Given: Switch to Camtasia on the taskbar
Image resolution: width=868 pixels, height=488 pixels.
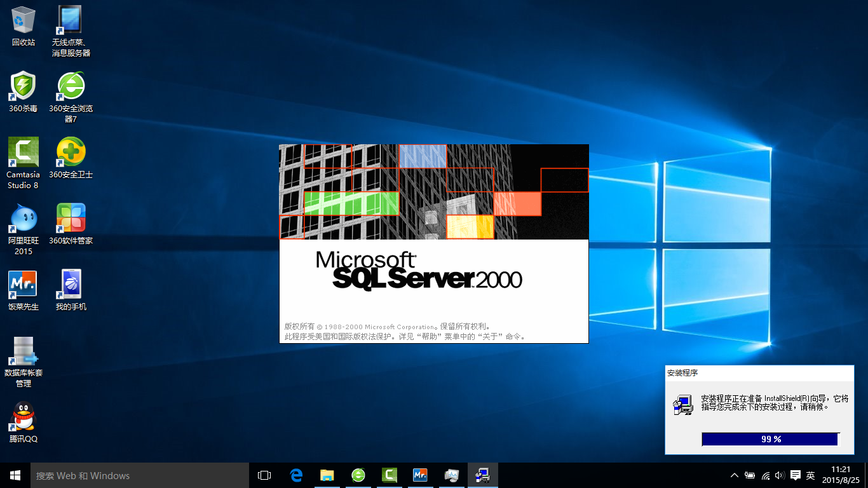Looking at the screenshot, I should [389, 475].
